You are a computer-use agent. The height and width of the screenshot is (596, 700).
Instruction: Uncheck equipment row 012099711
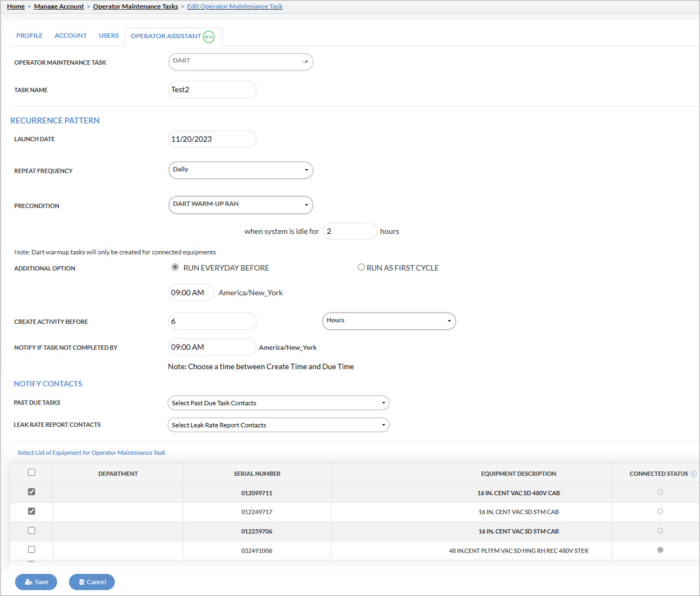31,492
